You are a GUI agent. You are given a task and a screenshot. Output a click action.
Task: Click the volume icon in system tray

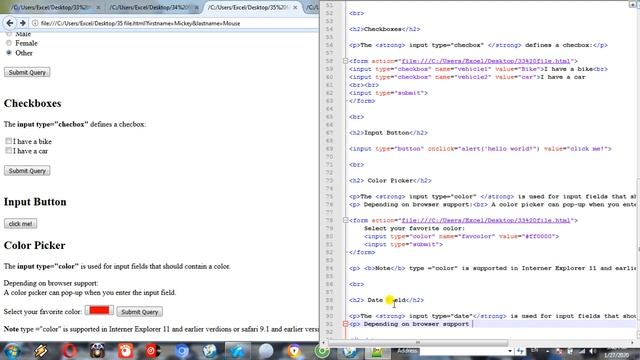click(x=592, y=351)
